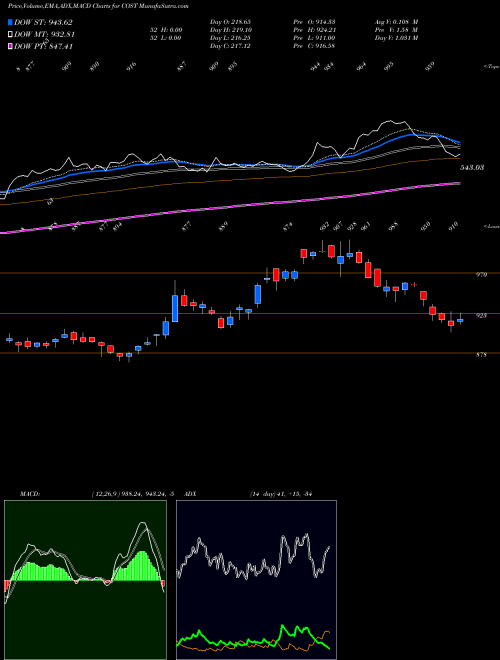
Task: Click the <Lows axis label
Action: 491,226
